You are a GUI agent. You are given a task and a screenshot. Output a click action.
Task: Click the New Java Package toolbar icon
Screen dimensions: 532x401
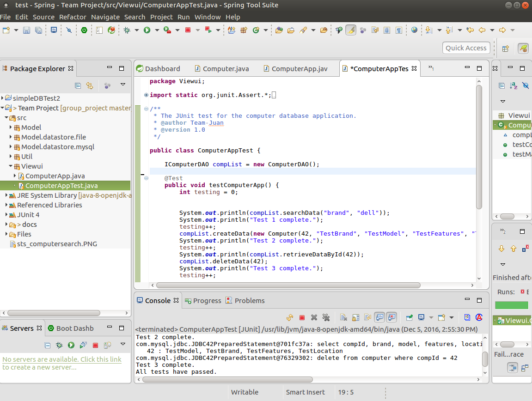pyautogui.click(x=244, y=30)
